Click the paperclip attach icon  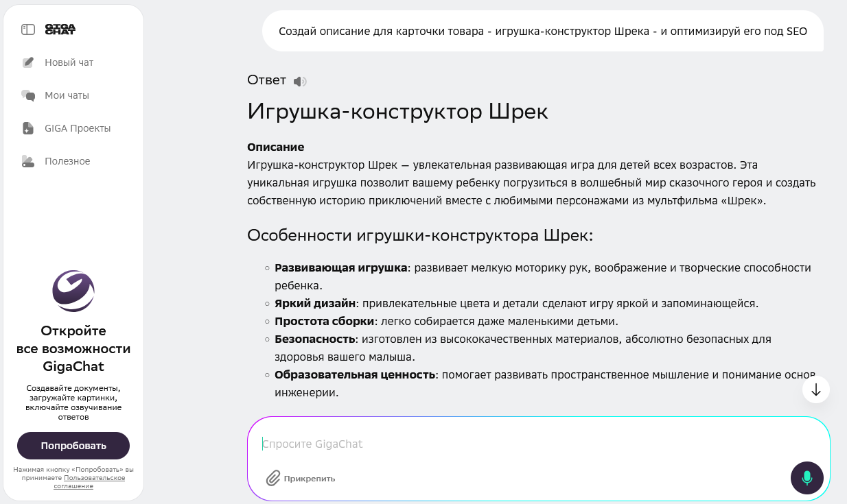tap(273, 478)
